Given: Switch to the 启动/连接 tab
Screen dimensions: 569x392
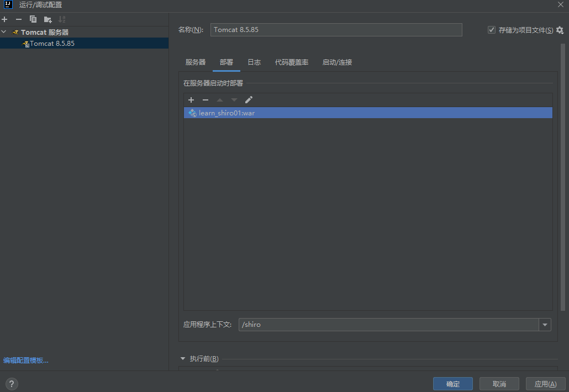Looking at the screenshot, I should pyautogui.click(x=337, y=62).
